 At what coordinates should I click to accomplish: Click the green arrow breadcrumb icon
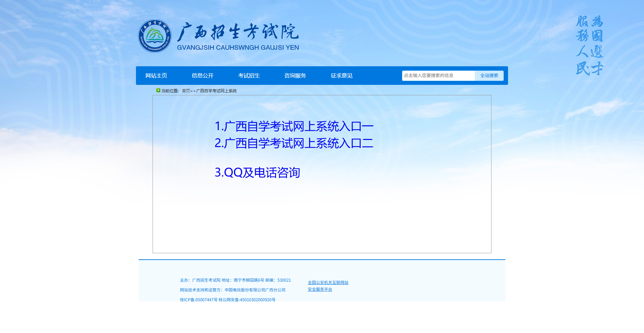coord(158,91)
